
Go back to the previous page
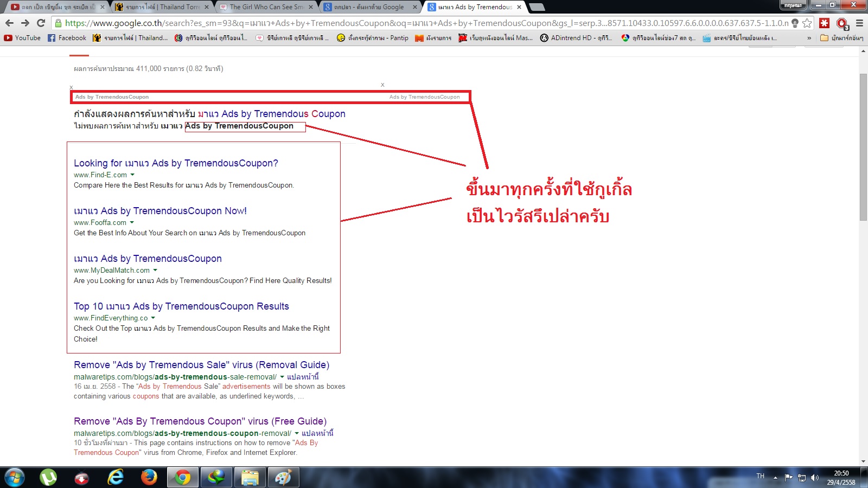click(x=9, y=23)
